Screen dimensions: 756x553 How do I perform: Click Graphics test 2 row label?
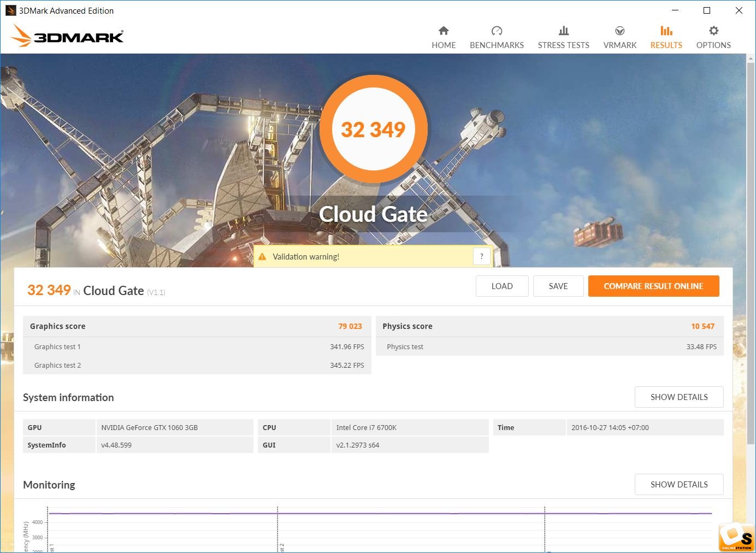point(57,366)
